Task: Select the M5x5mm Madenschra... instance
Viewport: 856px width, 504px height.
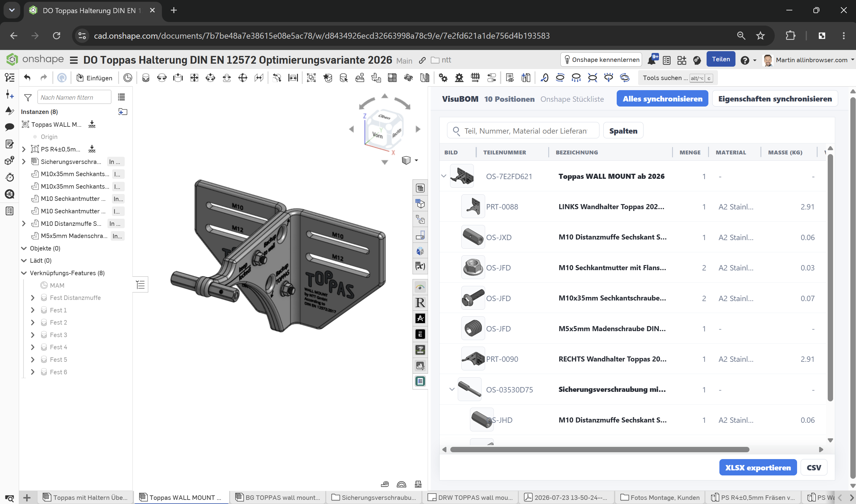Action: [x=74, y=236]
